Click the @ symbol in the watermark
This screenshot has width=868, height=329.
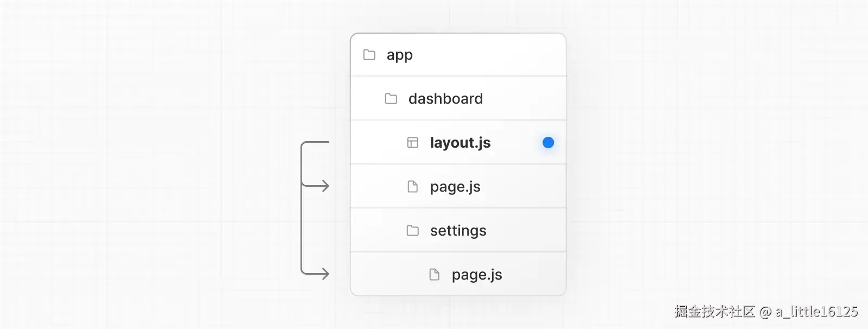click(765, 312)
